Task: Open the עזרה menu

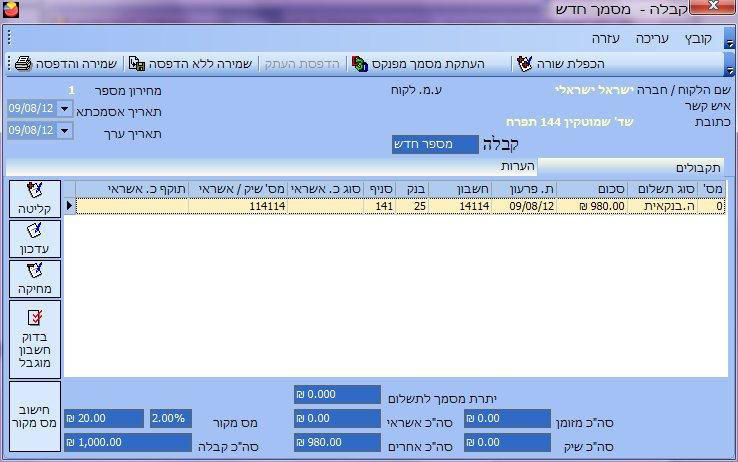Action: click(x=606, y=39)
